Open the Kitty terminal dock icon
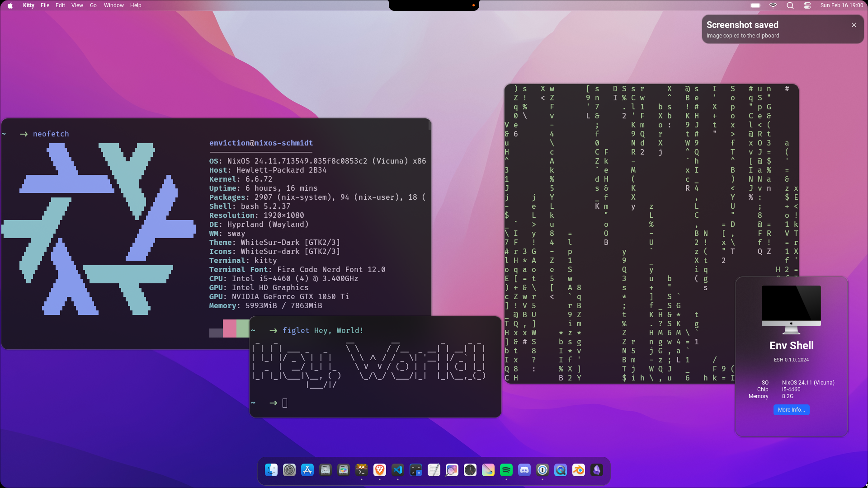Screen dimensions: 868x488 click(362, 470)
